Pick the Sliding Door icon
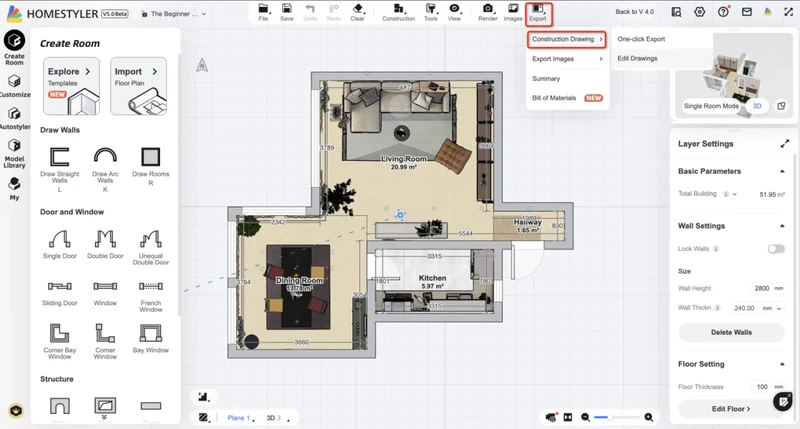 [60, 288]
